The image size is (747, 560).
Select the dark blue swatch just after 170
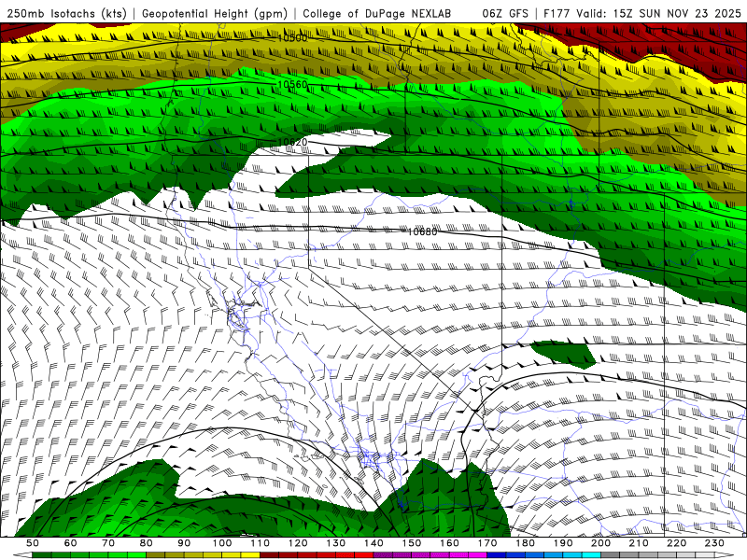click(x=497, y=555)
